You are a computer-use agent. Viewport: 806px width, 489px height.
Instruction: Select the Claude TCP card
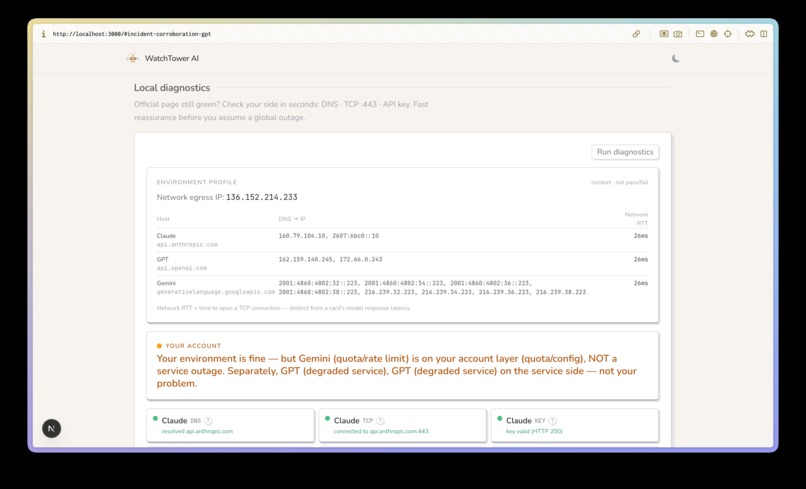402,425
